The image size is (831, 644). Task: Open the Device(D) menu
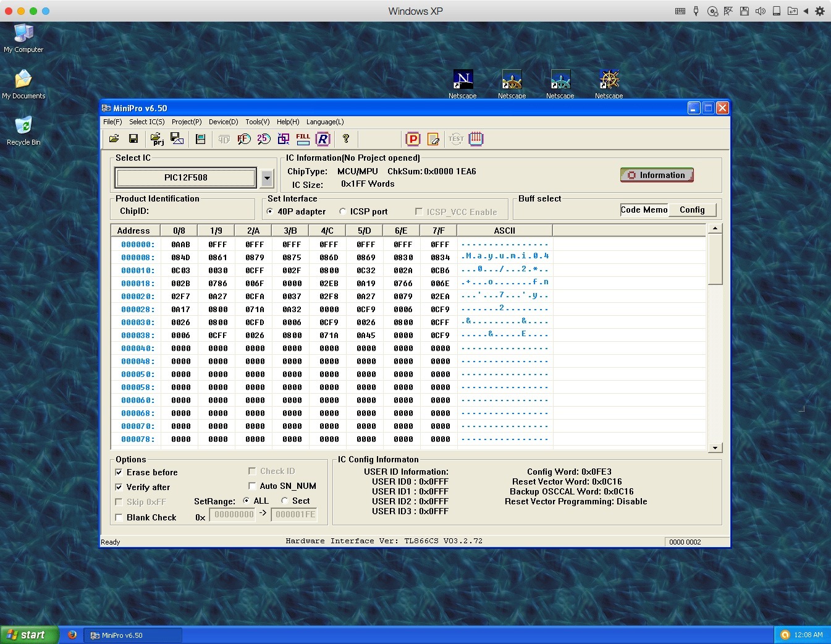pos(223,122)
